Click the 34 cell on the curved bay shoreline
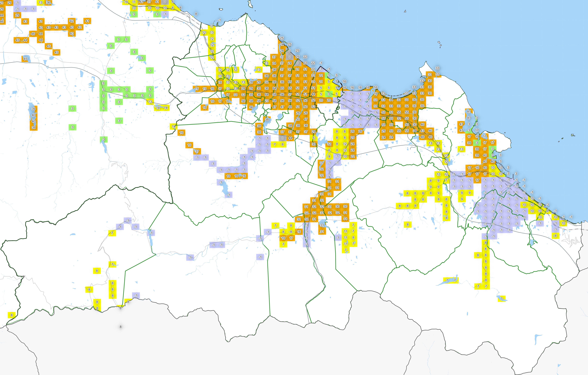588x375 pixels. (391, 100)
